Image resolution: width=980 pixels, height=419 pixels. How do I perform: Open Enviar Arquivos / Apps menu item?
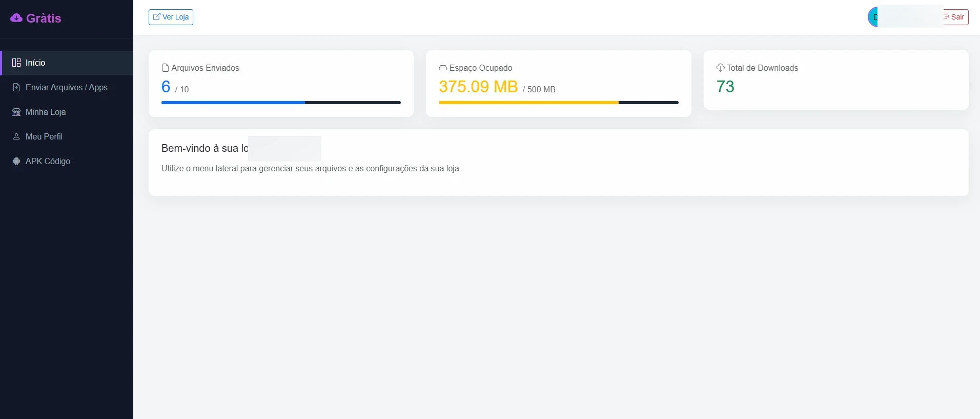(67, 87)
